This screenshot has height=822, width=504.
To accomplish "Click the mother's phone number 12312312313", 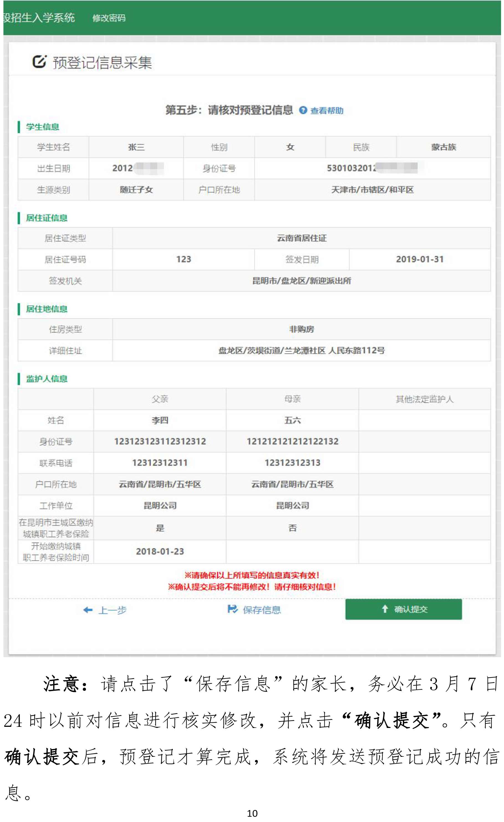I will pyautogui.click(x=292, y=463).
